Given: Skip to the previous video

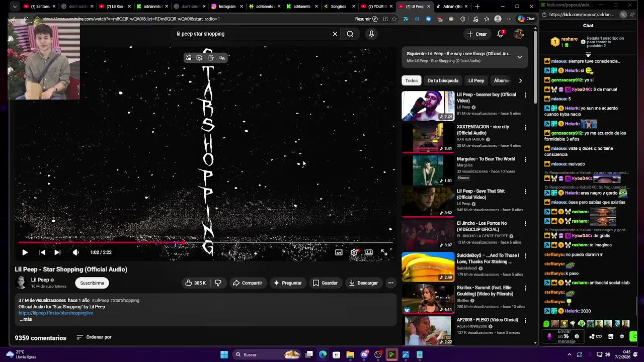Looking at the screenshot, I should point(42,252).
